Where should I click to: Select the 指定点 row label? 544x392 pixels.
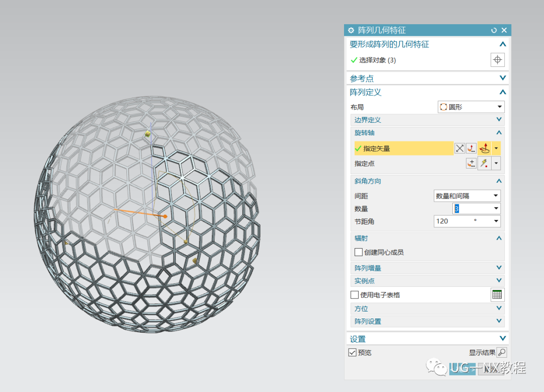tap(364, 163)
